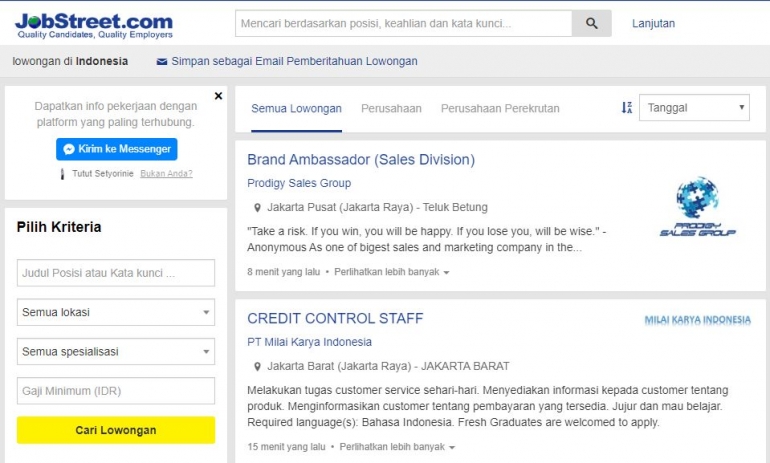Click the sort order Z-A icon
This screenshot has width=770, height=463.
coord(627,108)
